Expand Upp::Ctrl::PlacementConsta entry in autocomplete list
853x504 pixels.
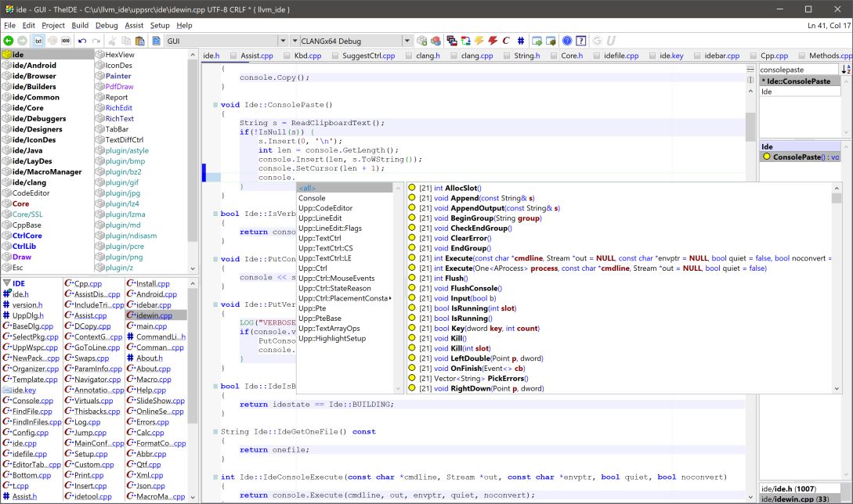[345, 298]
